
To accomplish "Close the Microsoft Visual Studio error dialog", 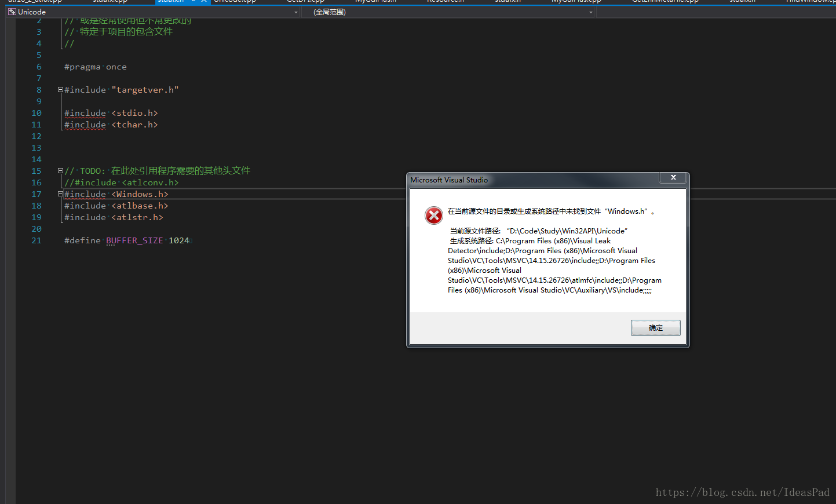I will tap(673, 178).
